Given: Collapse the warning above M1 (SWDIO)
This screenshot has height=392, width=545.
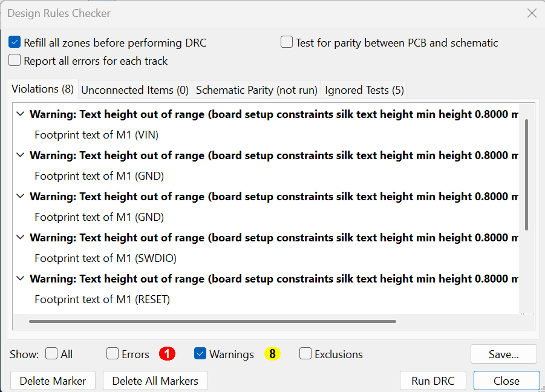Looking at the screenshot, I should tap(21, 238).
